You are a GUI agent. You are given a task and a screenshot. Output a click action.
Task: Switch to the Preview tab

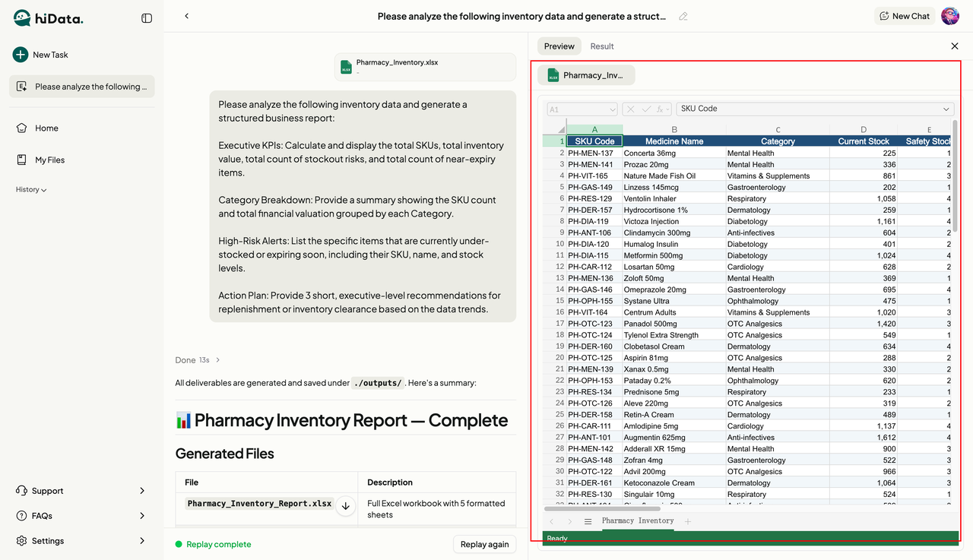click(x=559, y=46)
